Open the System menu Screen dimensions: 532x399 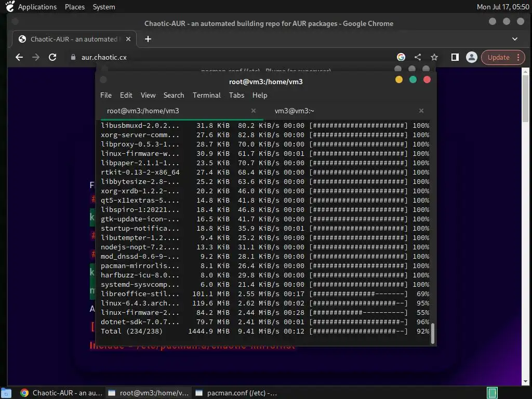pyautogui.click(x=104, y=7)
